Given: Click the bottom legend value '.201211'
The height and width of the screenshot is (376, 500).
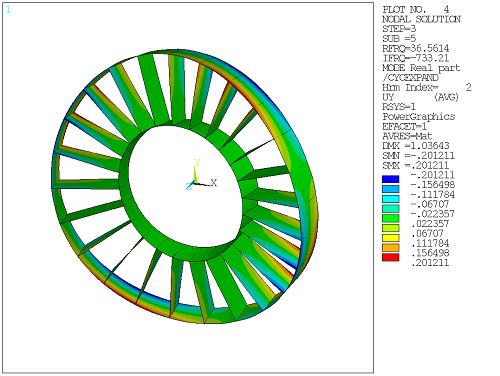Looking at the screenshot, I should click(x=430, y=263).
